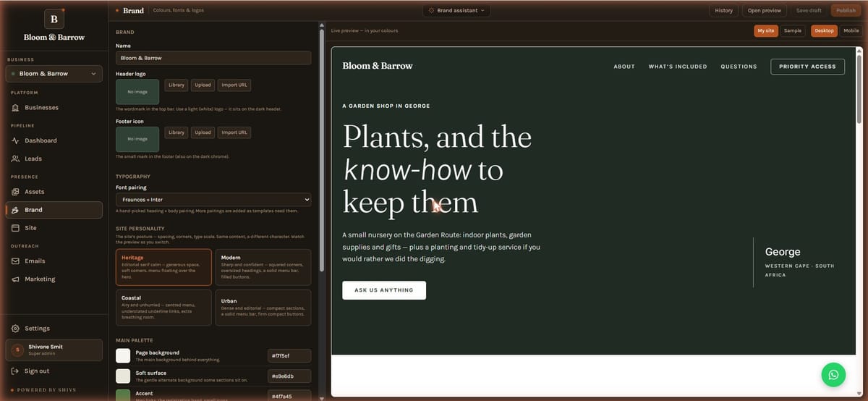The image size is (868, 401).
Task: Click the Soft surface color swatch
Action: point(123,376)
